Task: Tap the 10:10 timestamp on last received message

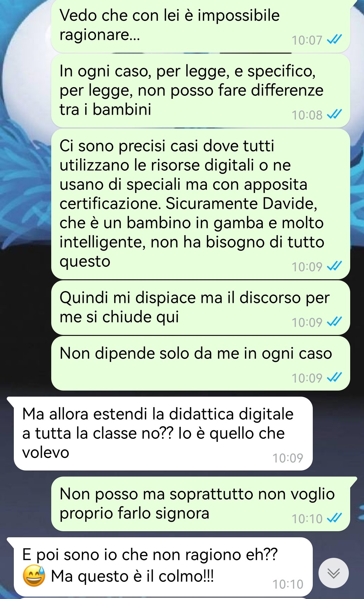Action: coord(288,584)
